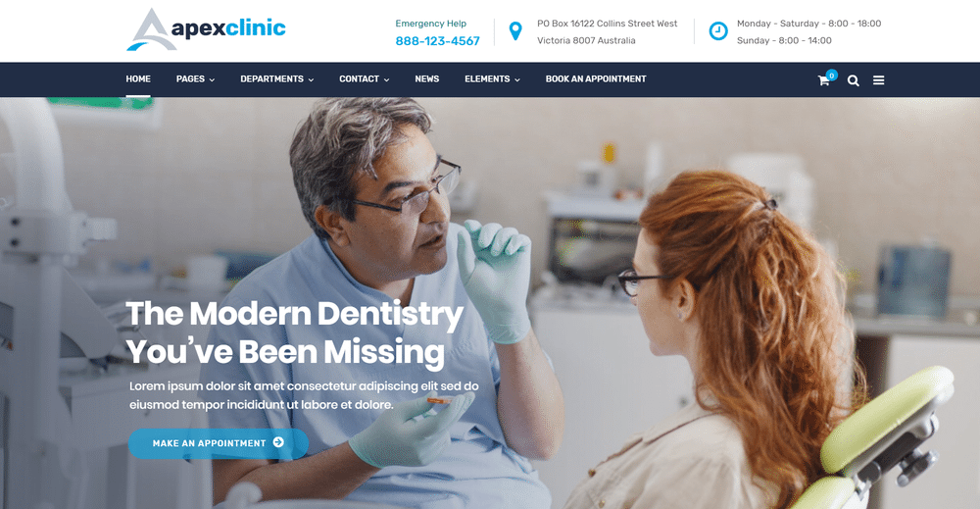Click the cart item count badge
This screenshot has height=509, width=980.
[x=832, y=76]
